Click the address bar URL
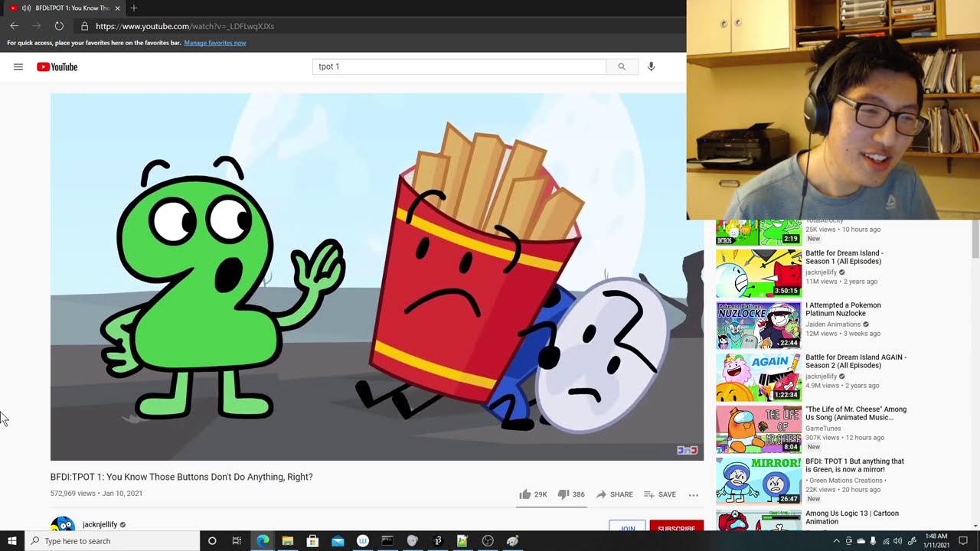 [x=185, y=26]
